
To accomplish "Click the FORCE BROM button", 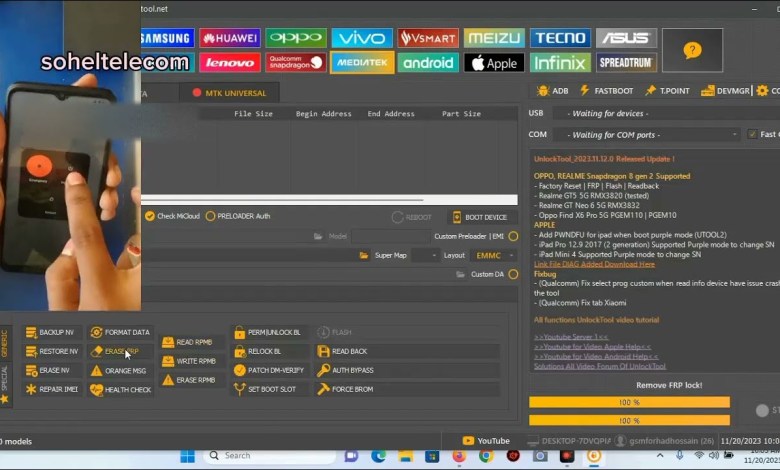I will 408,389.
